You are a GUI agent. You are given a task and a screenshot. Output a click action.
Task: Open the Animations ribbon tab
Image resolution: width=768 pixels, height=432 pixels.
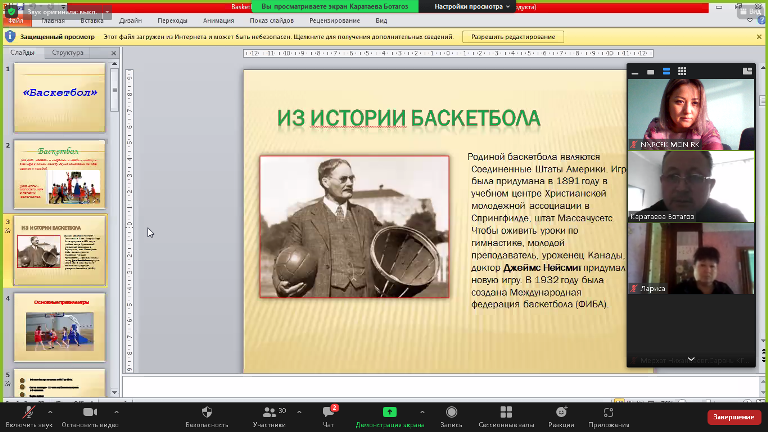[218, 21]
